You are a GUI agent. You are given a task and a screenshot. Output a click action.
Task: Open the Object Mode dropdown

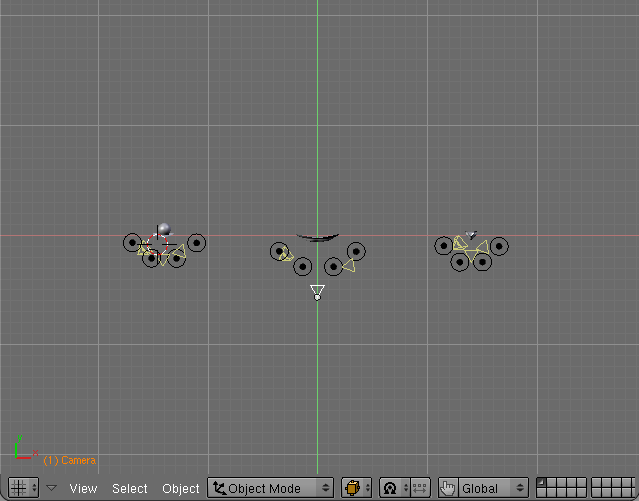coord(271,488)
